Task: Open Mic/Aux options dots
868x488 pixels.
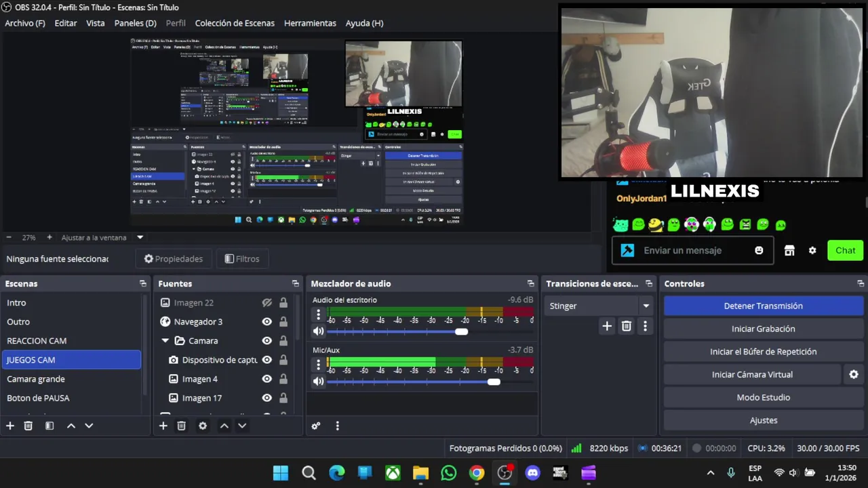Action: (318, 365)
